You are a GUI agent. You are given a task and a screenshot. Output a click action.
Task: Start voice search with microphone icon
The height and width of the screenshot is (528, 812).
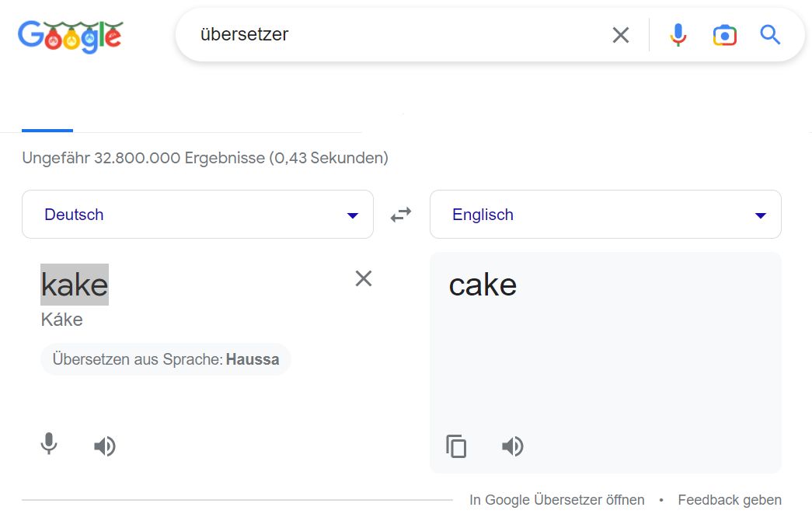678,35
